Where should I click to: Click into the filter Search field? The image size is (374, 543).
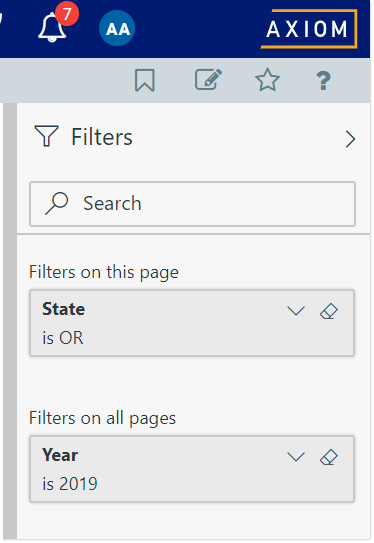(193, 204)
